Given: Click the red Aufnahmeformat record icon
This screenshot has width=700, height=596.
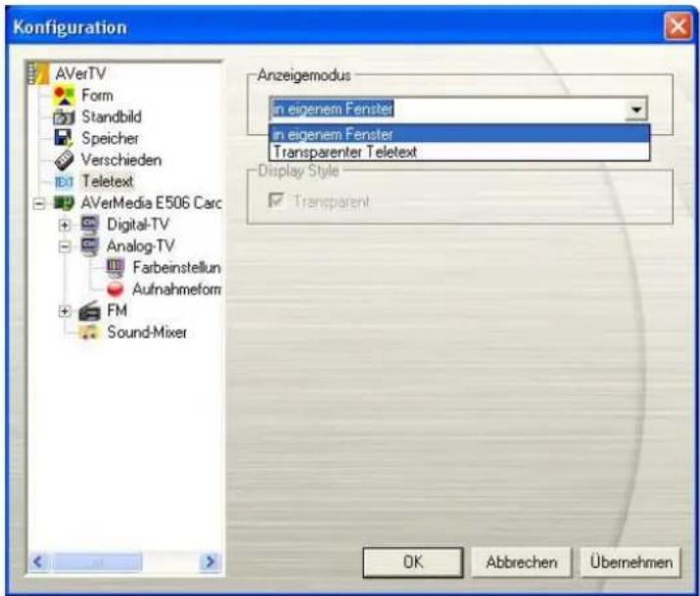Looking at the screenshot, I should point(116,289).
